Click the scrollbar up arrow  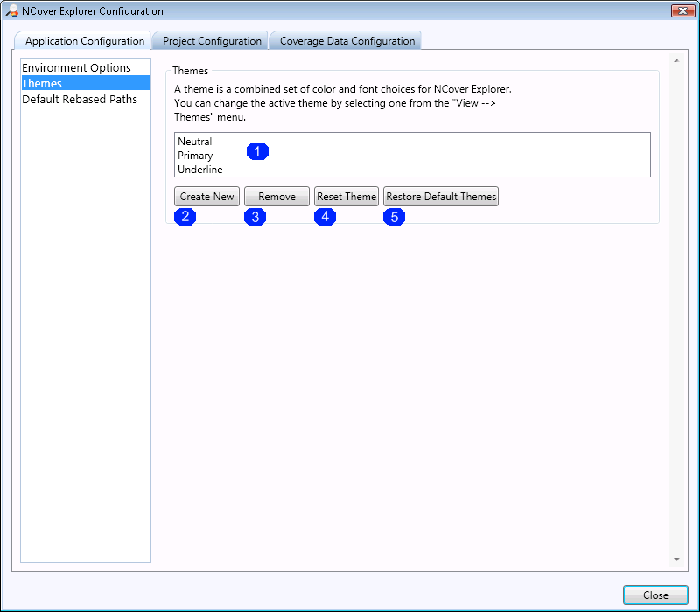(x=676, y=60)
